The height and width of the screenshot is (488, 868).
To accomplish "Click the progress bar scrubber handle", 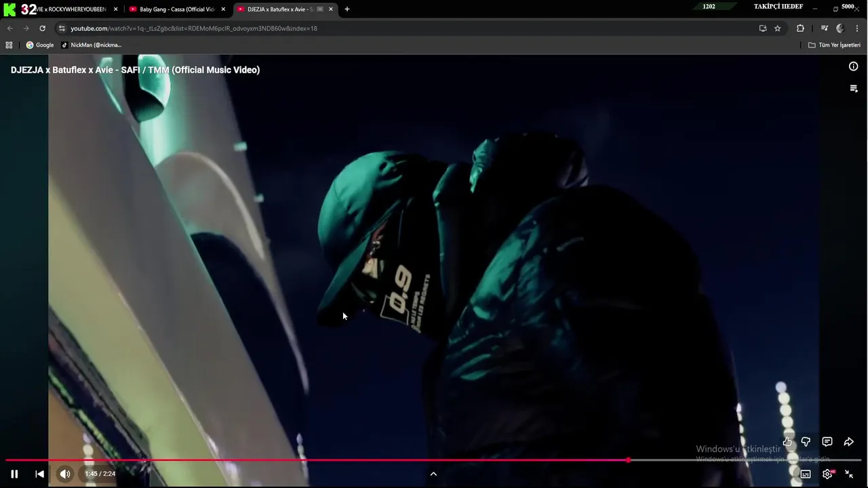I will [629, 460].
